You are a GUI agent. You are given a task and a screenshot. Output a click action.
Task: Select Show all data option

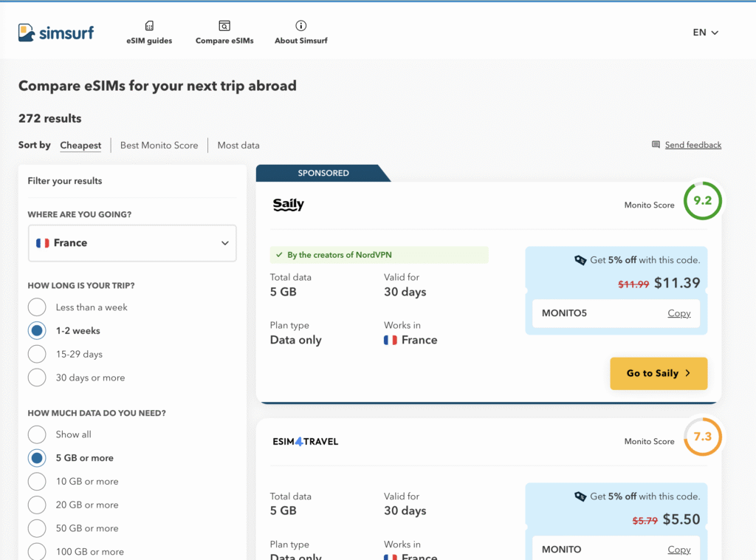pos(37,434)
